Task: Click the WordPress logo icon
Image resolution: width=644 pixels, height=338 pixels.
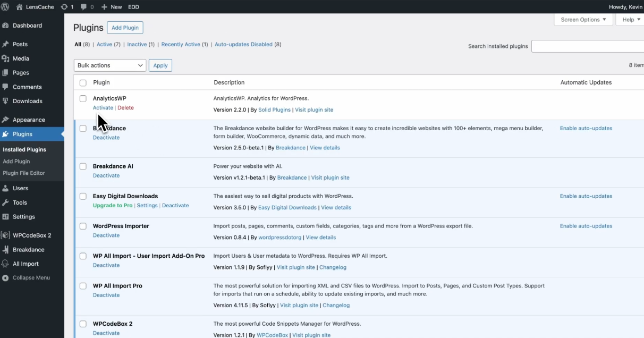Action: (5, 7)
